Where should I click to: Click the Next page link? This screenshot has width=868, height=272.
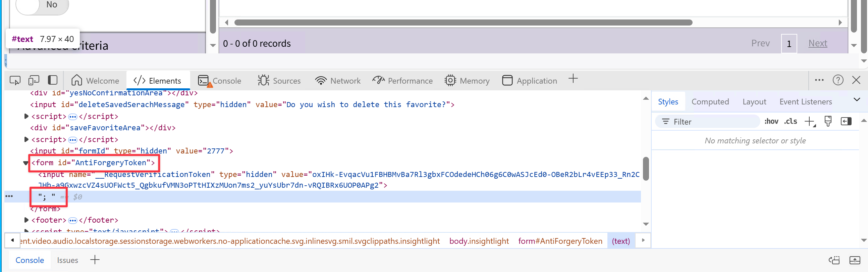[x=817, y=43]
